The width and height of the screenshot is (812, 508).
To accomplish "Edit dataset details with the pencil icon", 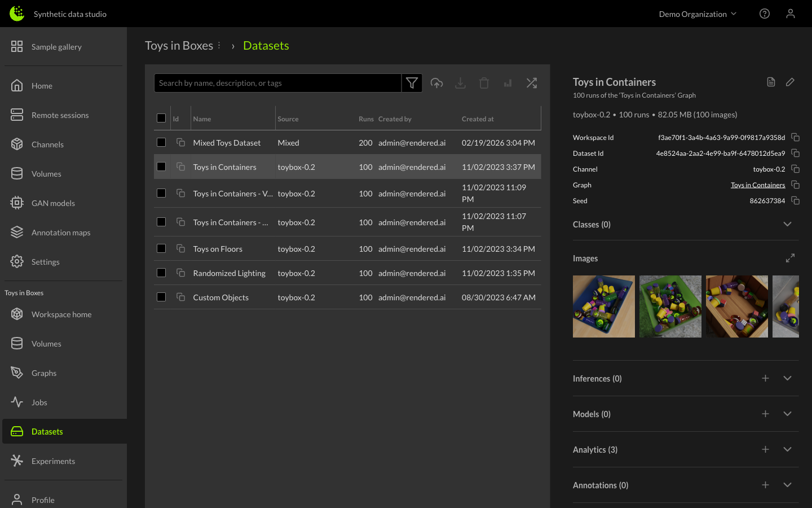I will 789,81.
